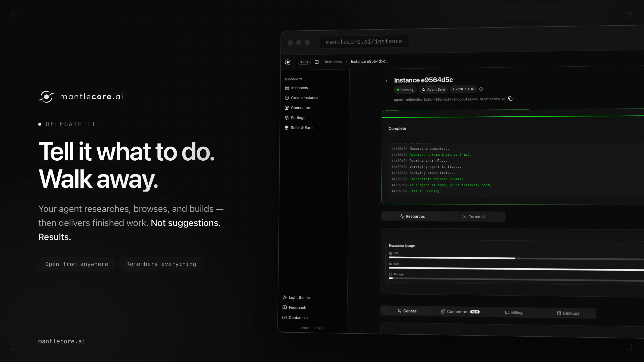Click the breadcrumb chevron separator
Viewport: 644px width, 362px height.
pyautogui.click(x=346, y=62)
